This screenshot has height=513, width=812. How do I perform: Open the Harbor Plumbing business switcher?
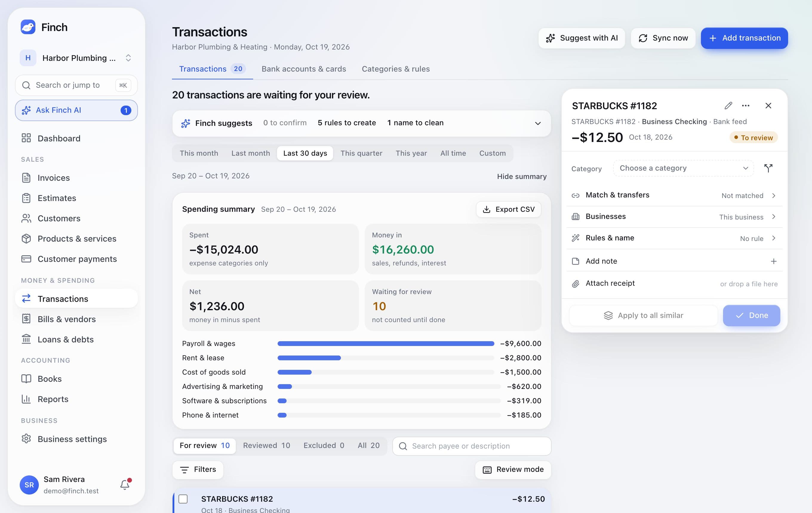pos(76,58)
